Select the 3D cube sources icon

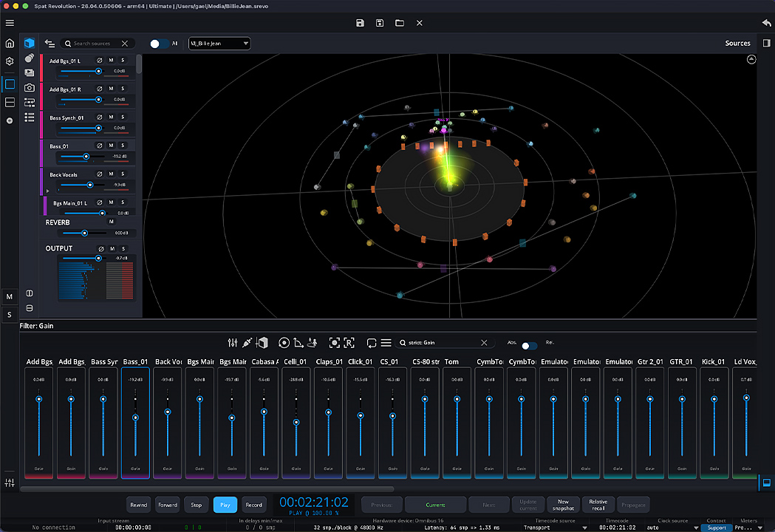tap(30, 44)
